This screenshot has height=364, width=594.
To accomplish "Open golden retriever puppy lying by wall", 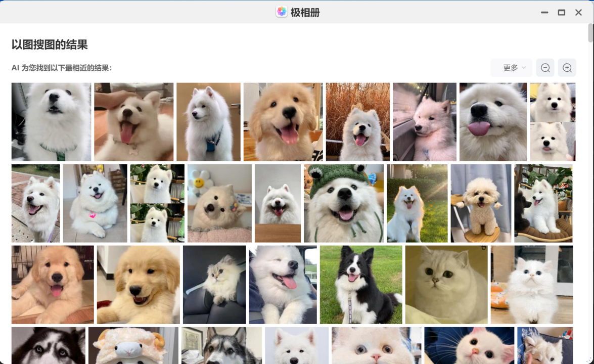I will [139, 285].
